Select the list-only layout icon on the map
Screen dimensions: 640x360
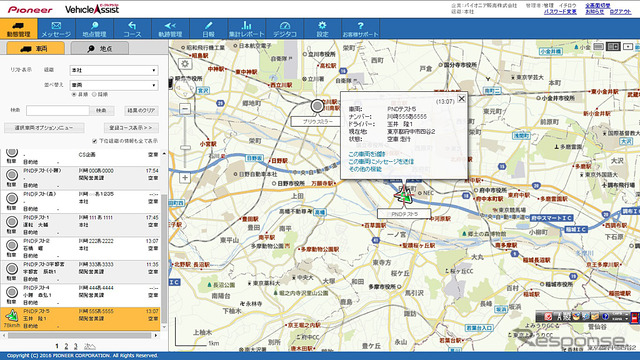[x=598, y=47]
